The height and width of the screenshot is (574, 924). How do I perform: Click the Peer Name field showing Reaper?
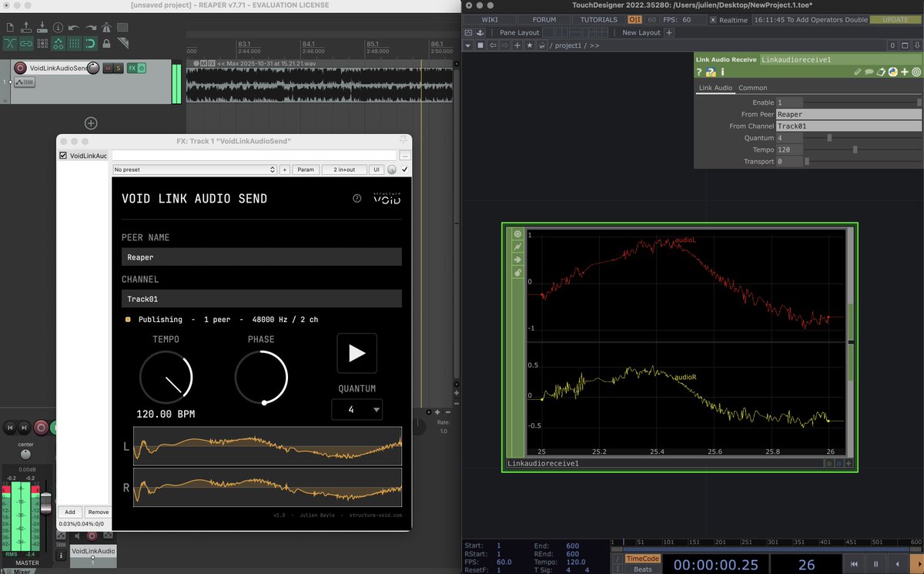[x=262, y=257]
